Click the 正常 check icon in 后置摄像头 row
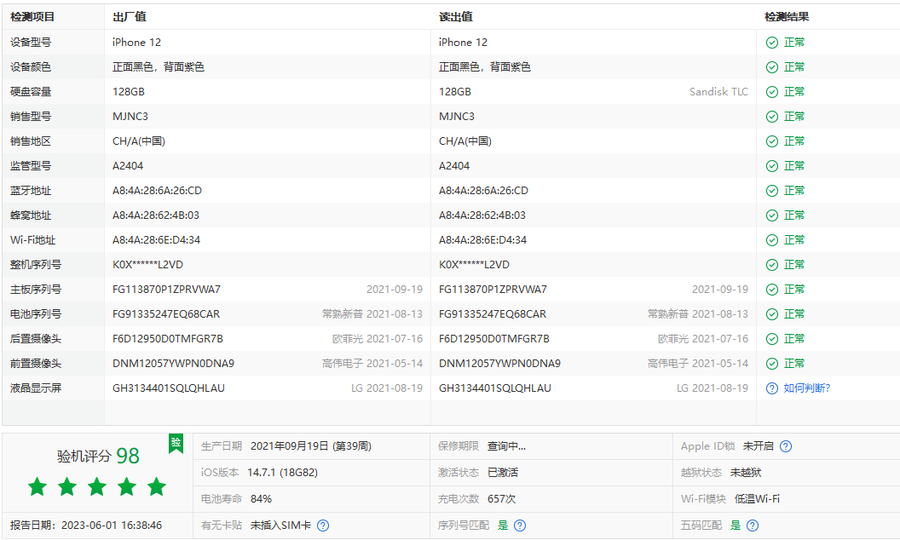 pyautogui.click(x=772, y=339)
